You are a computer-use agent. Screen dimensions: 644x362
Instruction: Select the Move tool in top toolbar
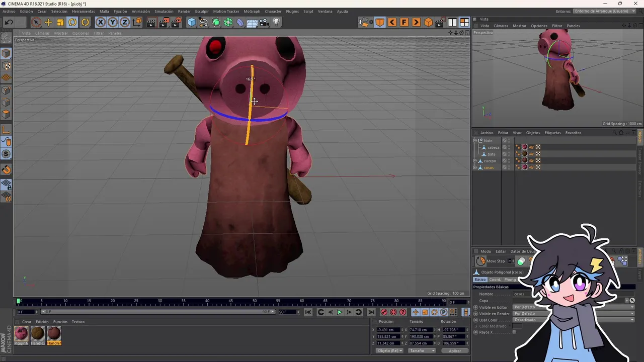coord(48,22)
